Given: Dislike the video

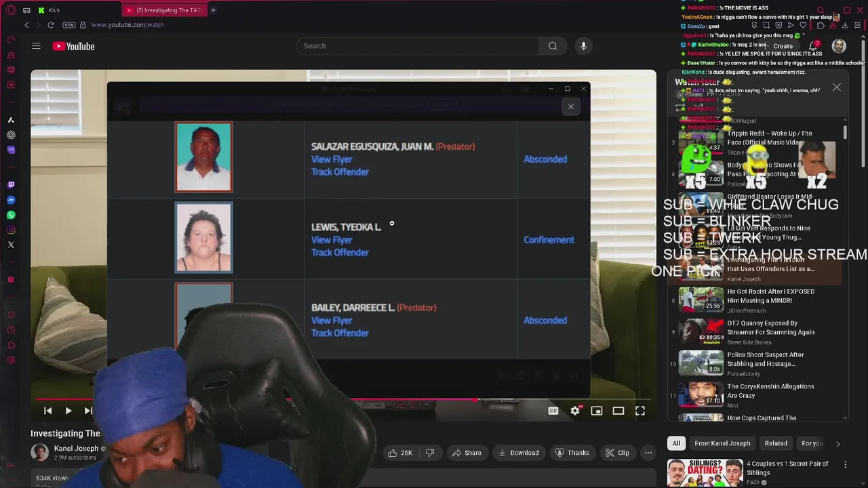Looking at the screenshot, I should 430,453.
